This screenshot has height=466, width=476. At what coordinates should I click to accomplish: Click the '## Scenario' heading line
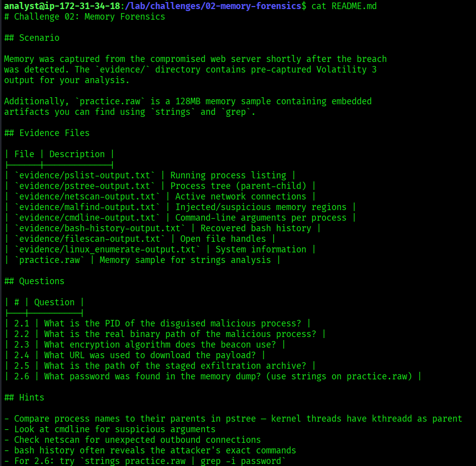[32, 38]
